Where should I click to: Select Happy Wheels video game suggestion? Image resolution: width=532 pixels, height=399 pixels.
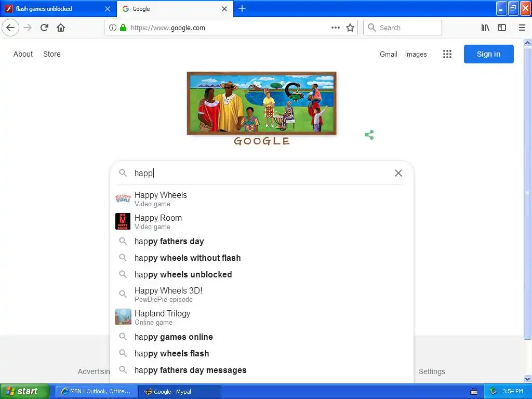point(262,199)
